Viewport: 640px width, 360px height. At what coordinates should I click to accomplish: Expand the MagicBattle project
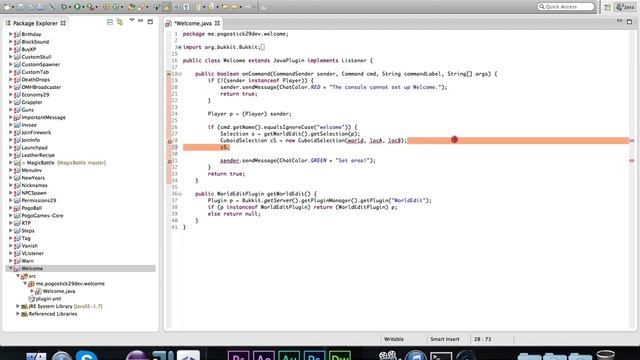point(10,162)
